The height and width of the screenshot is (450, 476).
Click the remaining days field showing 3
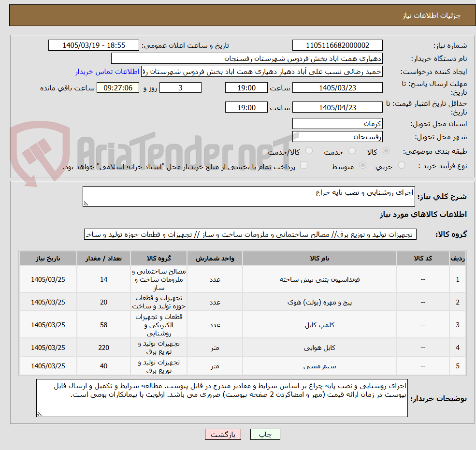[180, 88]
